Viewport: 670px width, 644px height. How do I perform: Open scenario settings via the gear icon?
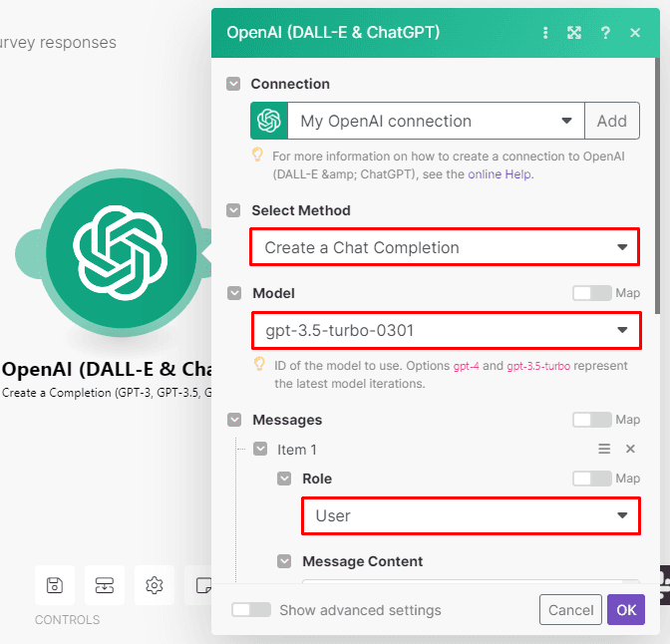[x=155, y=585]
